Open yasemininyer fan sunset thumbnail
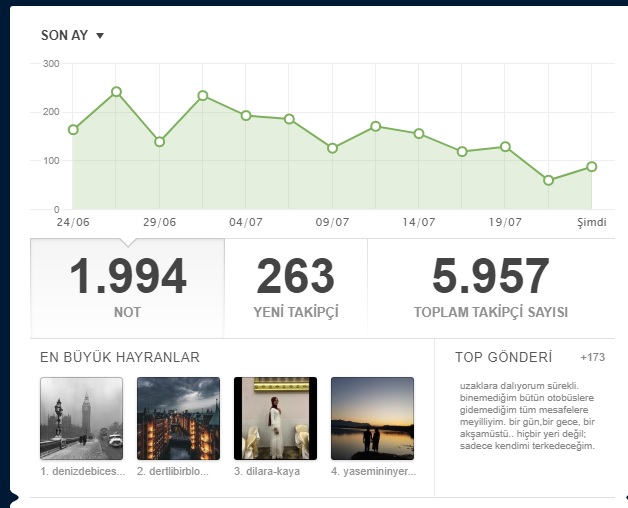This screenshot has height=508, width=628. click(372, 418)
